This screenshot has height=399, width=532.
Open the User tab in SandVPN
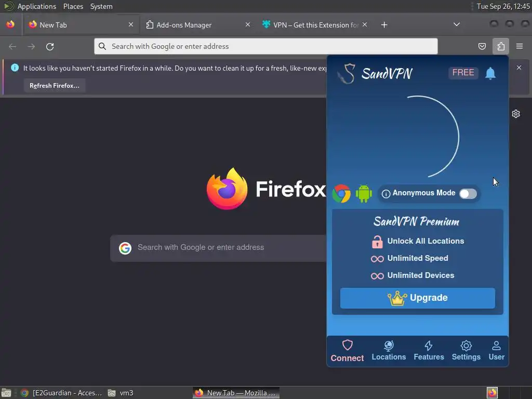496,351
